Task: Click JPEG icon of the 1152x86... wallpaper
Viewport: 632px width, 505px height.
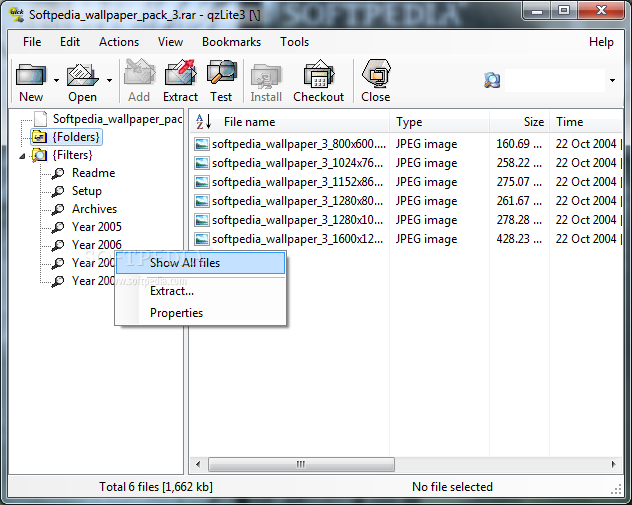Action: click(x=202, y=182)
